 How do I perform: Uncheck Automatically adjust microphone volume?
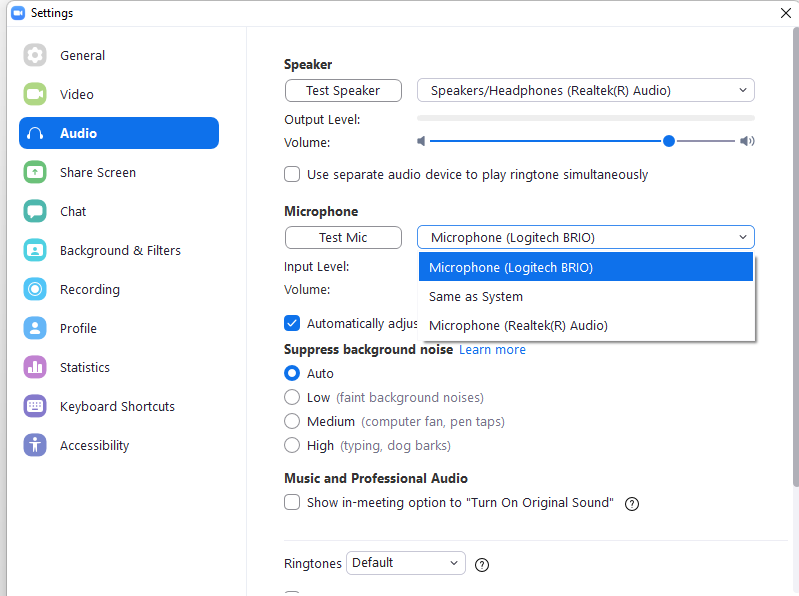pyautogui.click(x=292, y=323)
